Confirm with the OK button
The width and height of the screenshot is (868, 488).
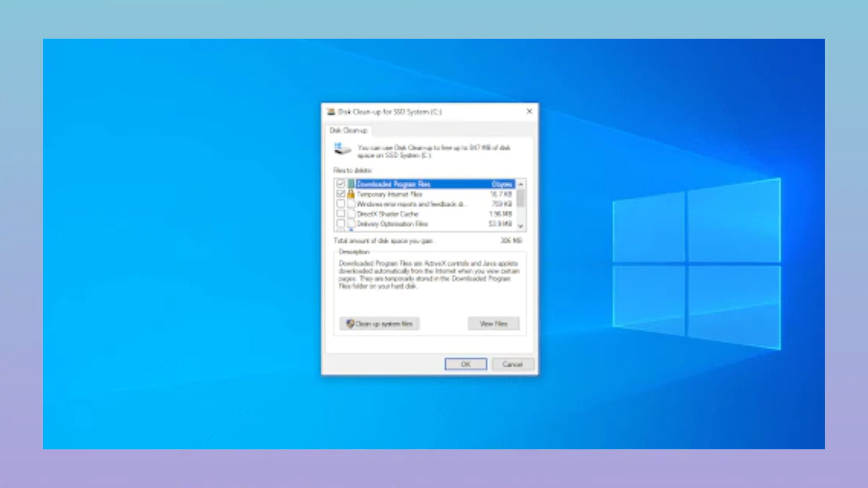pos(466,364)
